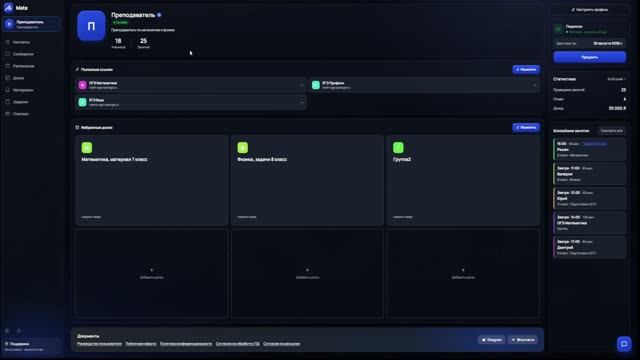Click the Платежи sidebar icon
Screen dimensions: 640x360
pyautogui.click(x=7, y=113)
